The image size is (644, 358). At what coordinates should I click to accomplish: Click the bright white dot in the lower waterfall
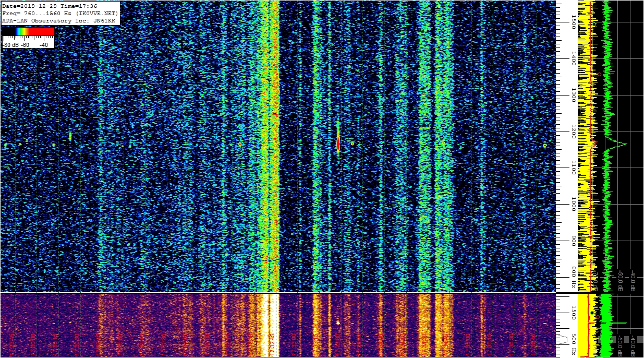point(338,323)
